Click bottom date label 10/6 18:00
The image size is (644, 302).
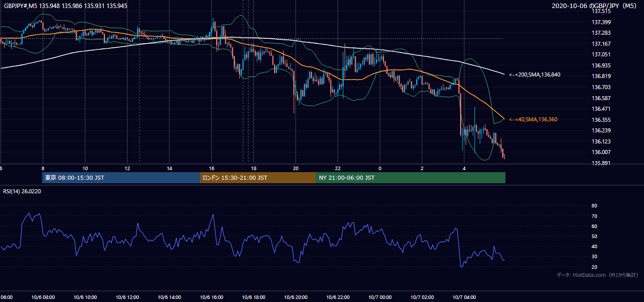[253, 297]
